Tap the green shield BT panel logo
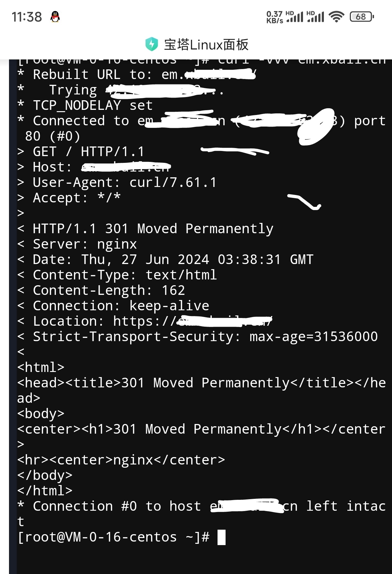This screenshot has height=574, width=392. coord(151,44)
